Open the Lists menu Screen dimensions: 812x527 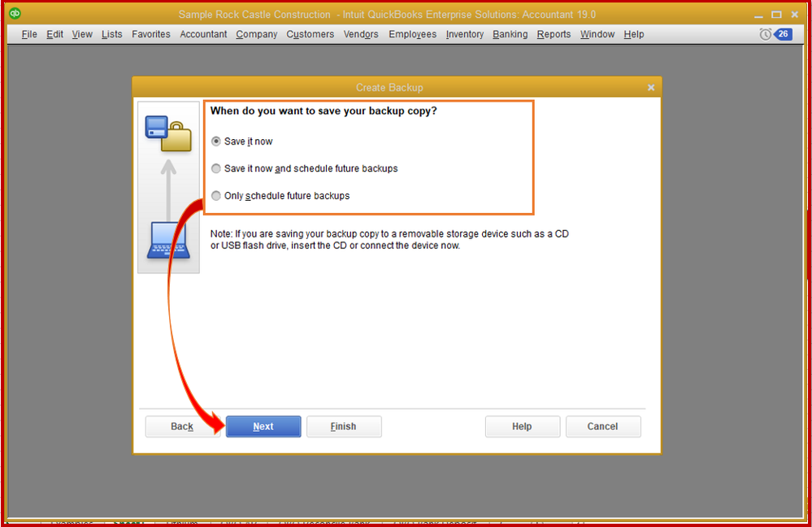[112, 34]
